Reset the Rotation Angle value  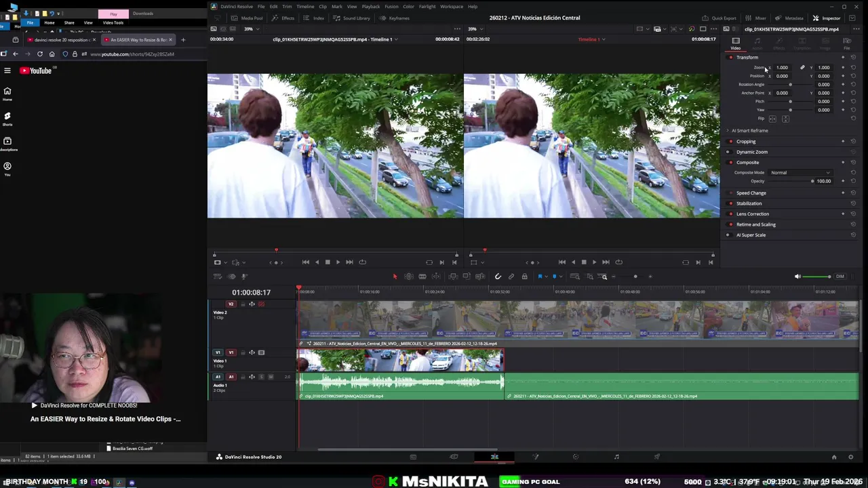tap(853, 85)
